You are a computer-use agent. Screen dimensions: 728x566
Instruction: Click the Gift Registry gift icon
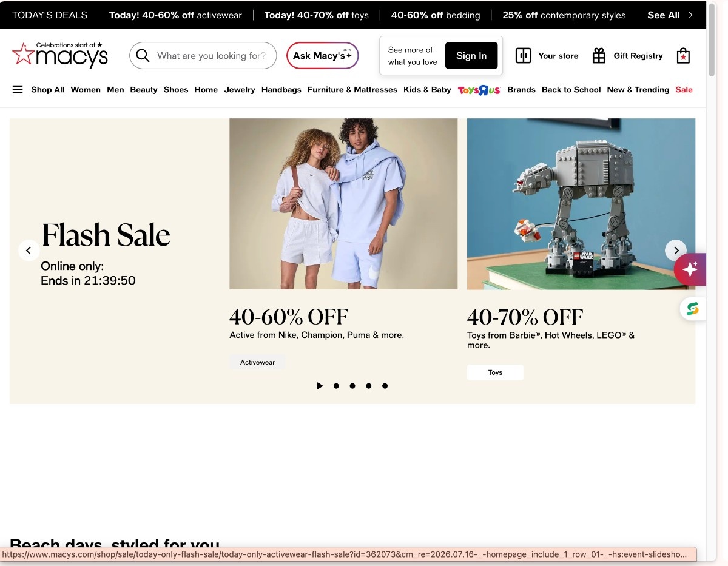[599, 56]
